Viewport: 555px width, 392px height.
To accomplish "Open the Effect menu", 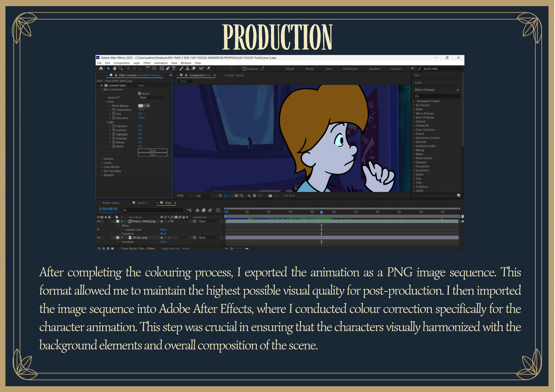I will coord(147,63).
